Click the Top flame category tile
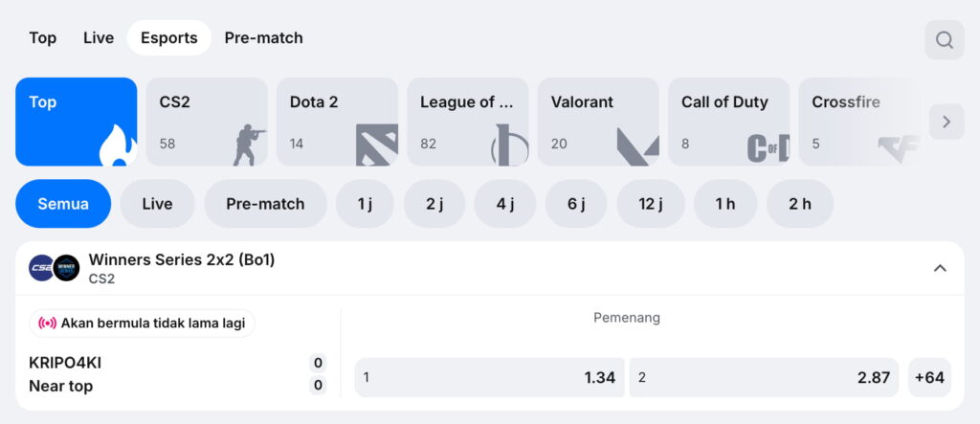 click(x=77, y=122)
